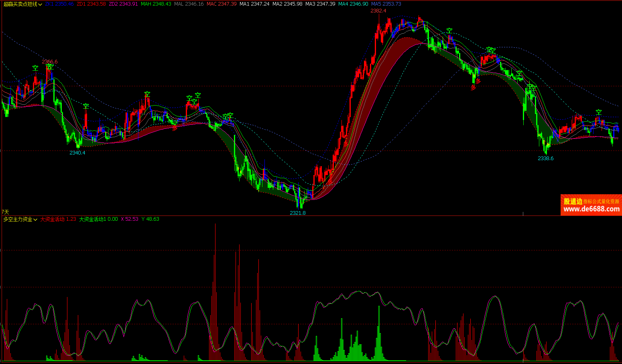Viewport: 622px width, 364px height.
Task: Click the 大资金活动 1.23 red label
Action: point(58,219)
